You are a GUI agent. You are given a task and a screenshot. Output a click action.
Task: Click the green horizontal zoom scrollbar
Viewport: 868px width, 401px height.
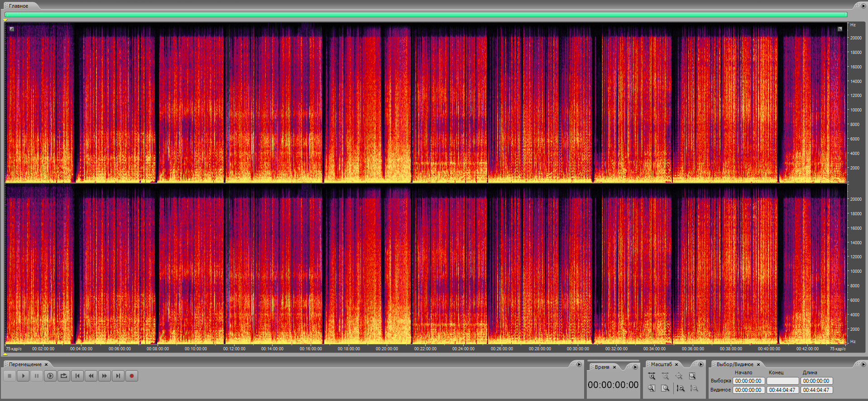click(426, 14)
